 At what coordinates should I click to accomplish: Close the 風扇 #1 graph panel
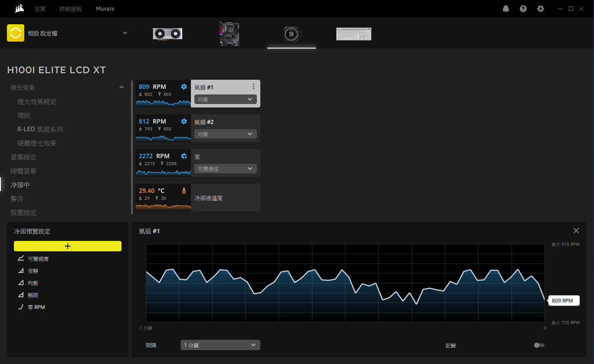pyautogui.click(x=576, y=231)
